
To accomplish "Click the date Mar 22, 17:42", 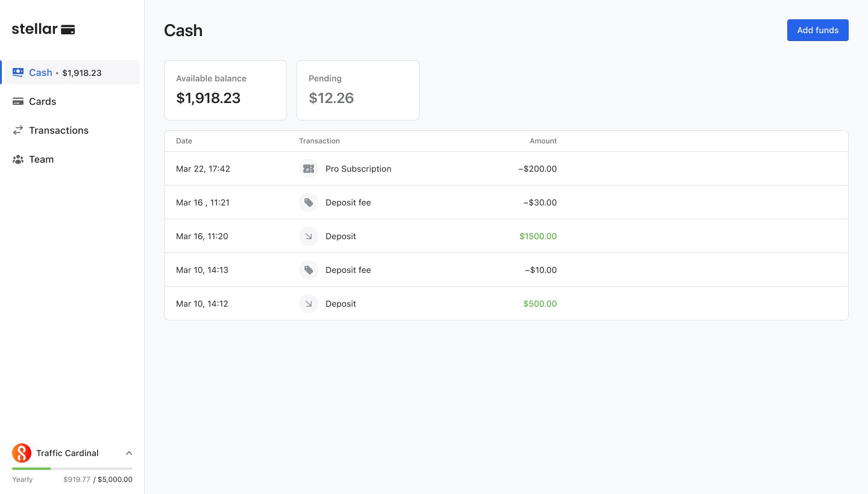I will 203,169.
